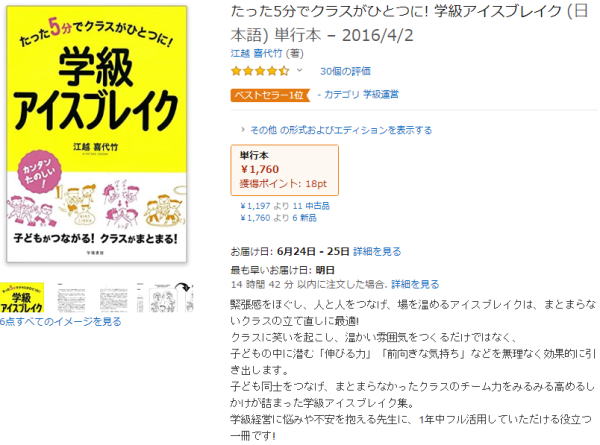
Task: Open the カテゴリ 学級運営 category link
Action: 361,95
